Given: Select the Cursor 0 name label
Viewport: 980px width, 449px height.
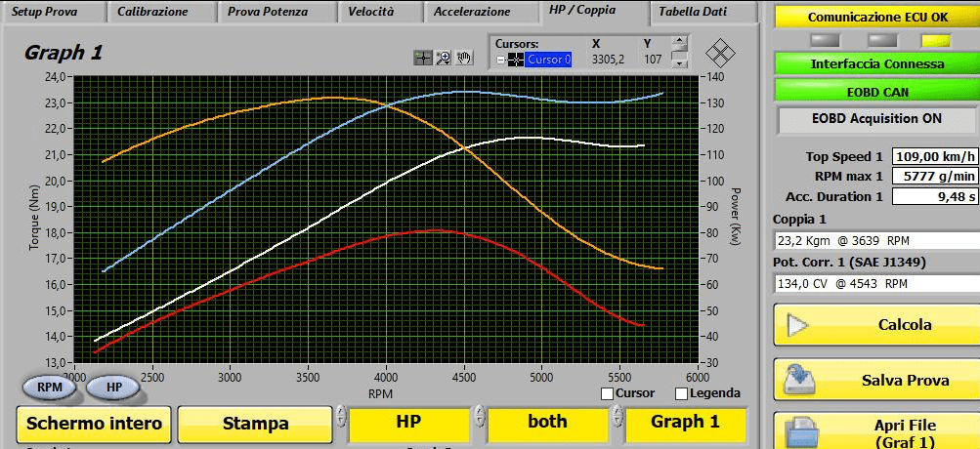Looking at the screenshot, I should point(548,60).
